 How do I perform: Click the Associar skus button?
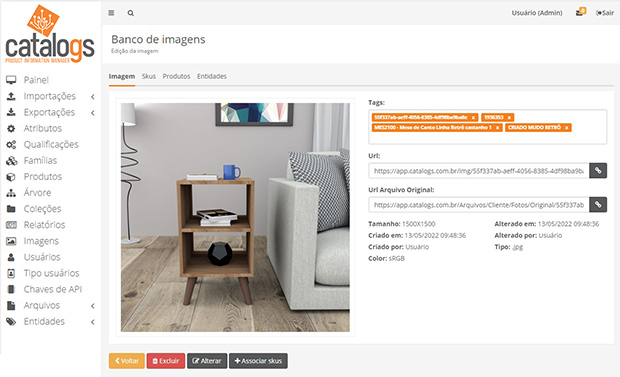click(x=258, y=361)
